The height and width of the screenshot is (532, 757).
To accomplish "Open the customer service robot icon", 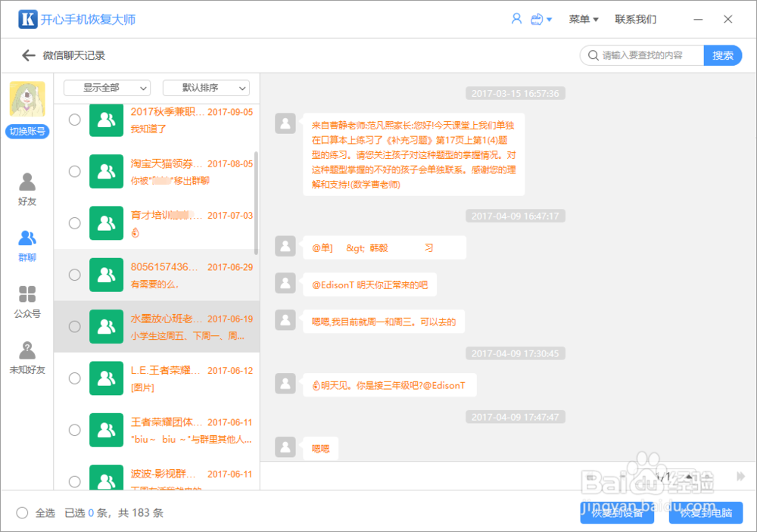I will 537,20.
